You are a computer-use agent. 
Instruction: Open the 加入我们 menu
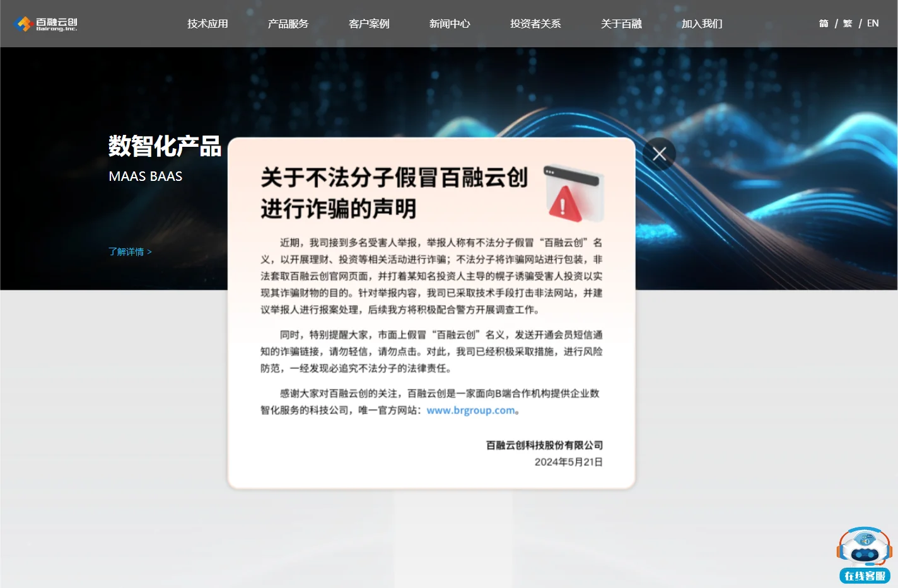(x=702, y=24)
